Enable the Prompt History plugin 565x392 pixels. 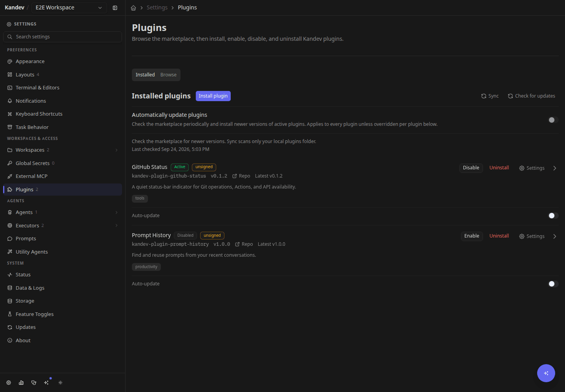pyautogui.click(x=472, y=236)
